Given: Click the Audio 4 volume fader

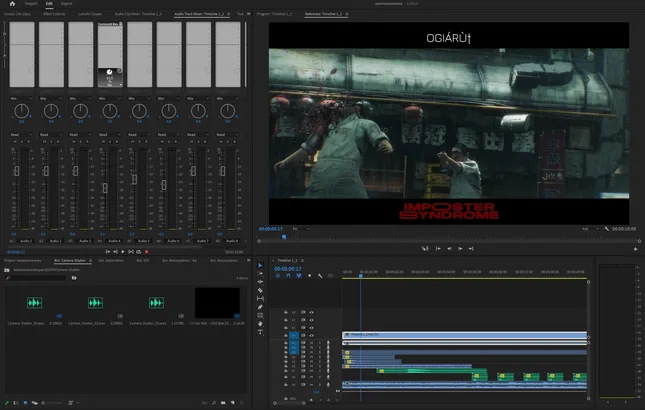Looking at the screenshot, I should (x=106, y=187).
